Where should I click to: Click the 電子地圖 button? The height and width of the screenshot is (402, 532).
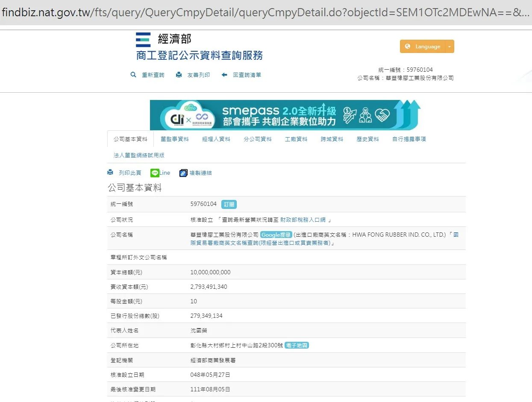(x=297, y=345)
